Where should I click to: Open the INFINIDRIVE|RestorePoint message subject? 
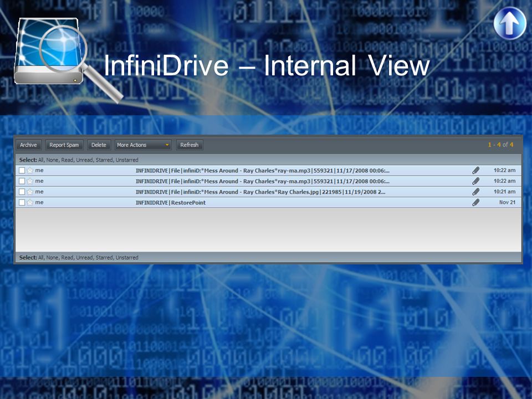[171, 203]
